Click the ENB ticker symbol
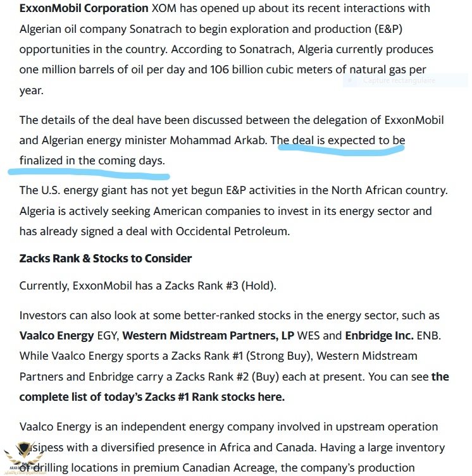This screenshot has height=476, width=472. coord(428,336)
